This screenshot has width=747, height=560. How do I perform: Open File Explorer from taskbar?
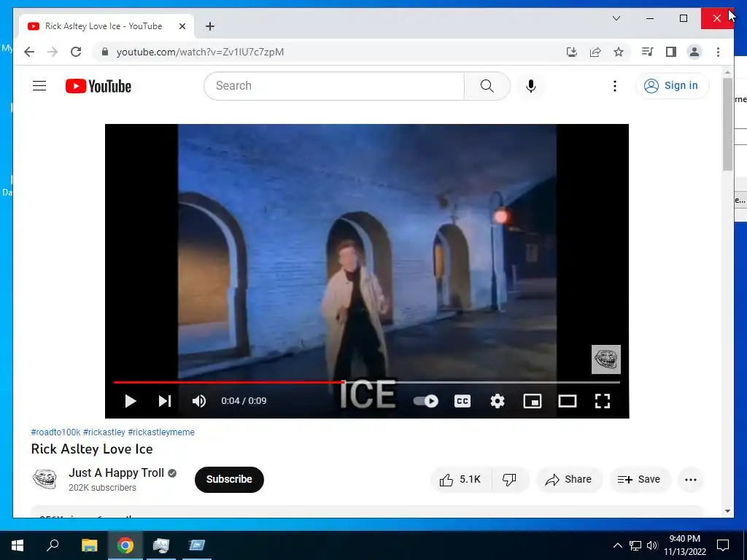pyautogui.click(x=89, y=545)
